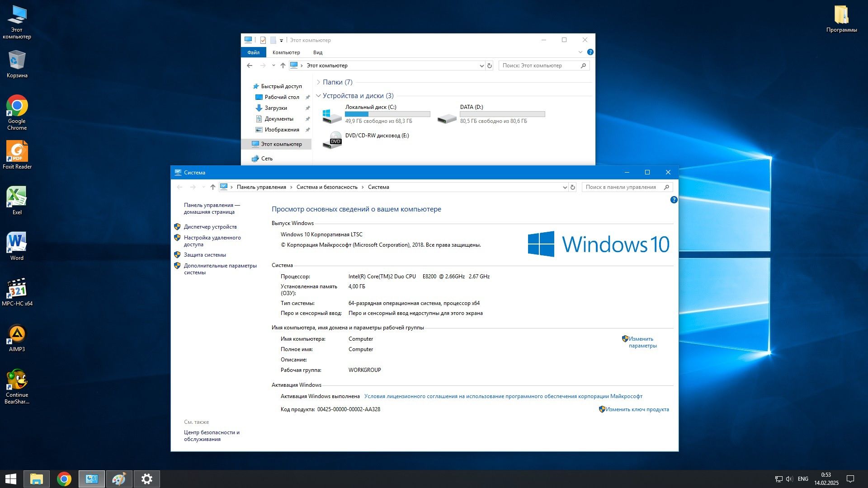Launch Google Chrome from the desktop
Viewport: 868px width, 488px height.
(x=17, y=113)
